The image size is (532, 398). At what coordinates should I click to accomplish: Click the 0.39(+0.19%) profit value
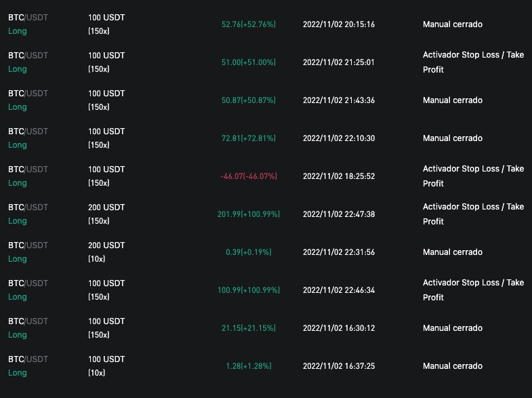point(248,252)
